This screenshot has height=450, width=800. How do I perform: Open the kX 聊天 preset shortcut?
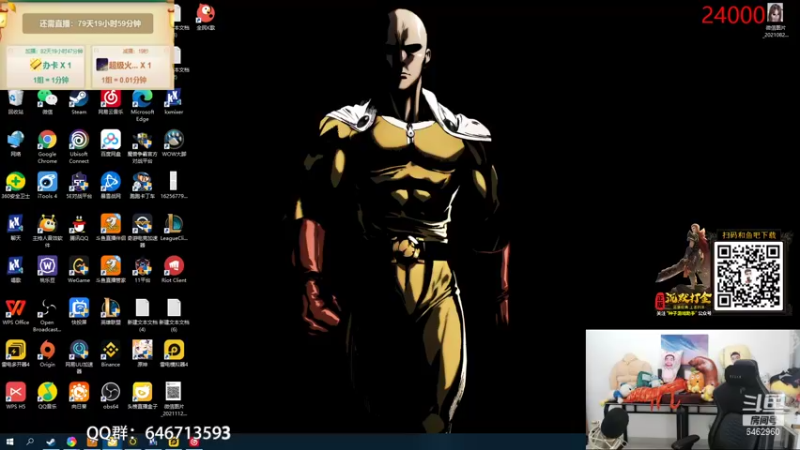pyautogui.click(x=16, y=228)
